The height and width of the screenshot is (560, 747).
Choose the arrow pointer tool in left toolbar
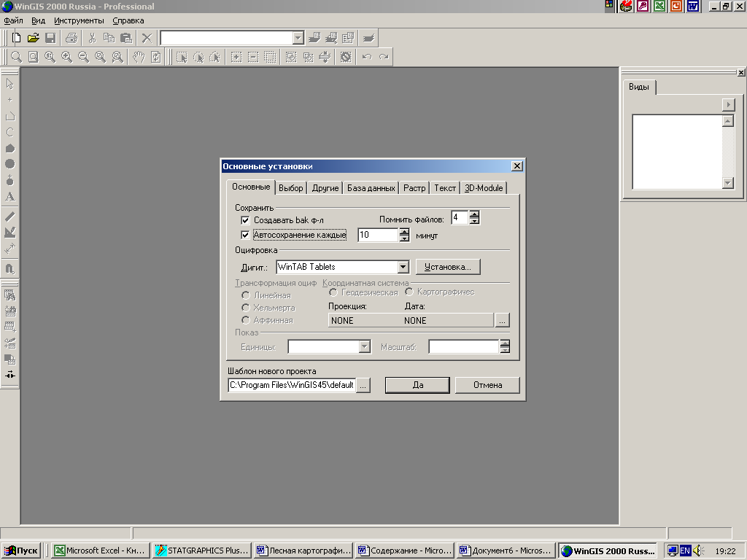click(10, 84)
